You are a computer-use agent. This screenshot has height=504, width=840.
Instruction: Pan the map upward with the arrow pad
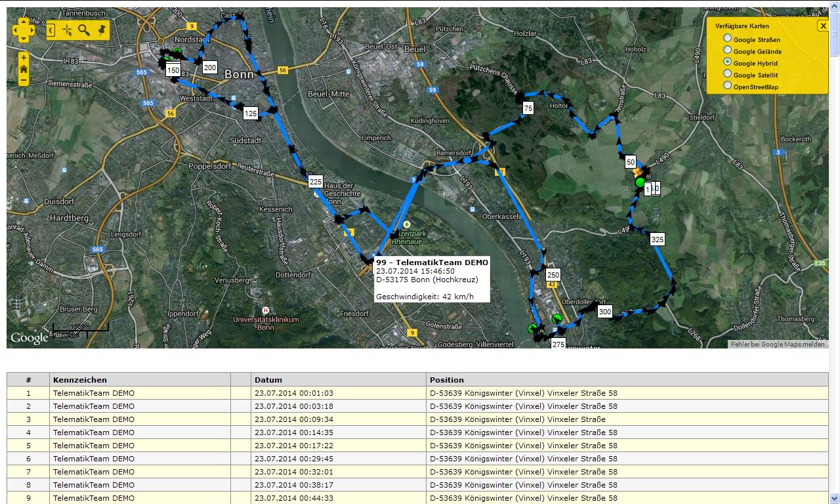[24, 22]
